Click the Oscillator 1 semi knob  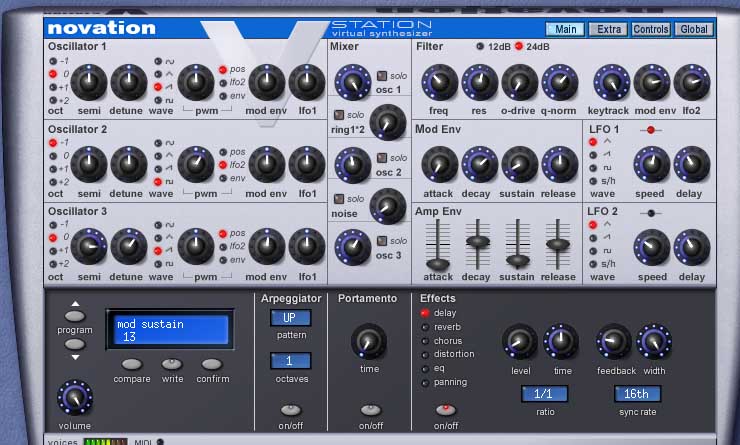(89, 82)
